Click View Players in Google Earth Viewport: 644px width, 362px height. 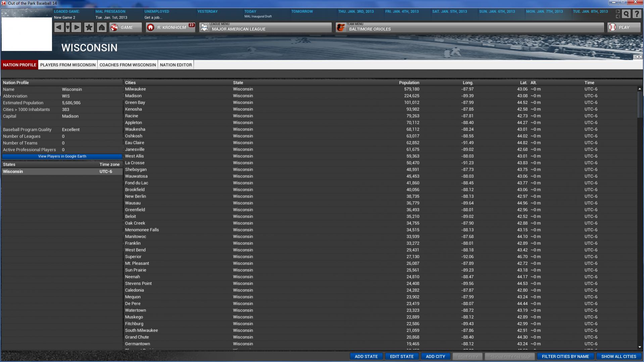(62, 156)
